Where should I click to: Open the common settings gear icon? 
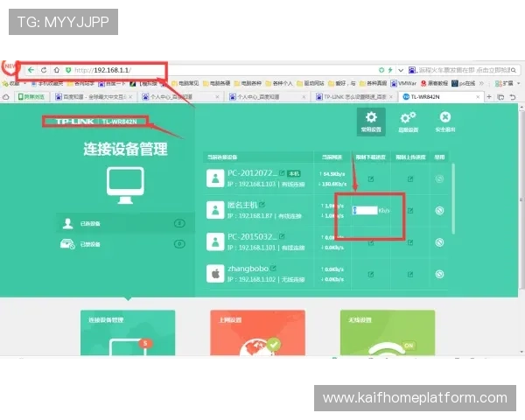click(x=371, y=117)
